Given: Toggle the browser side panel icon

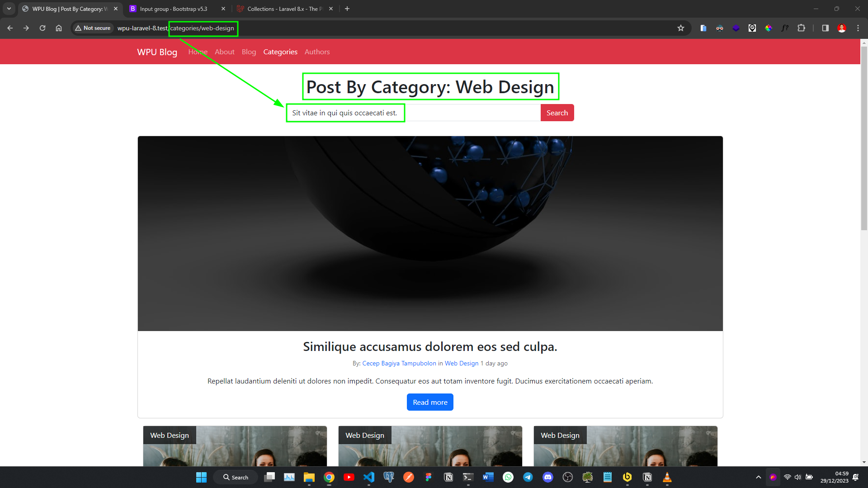Looking at the screenshot, I should click(825, 28).
